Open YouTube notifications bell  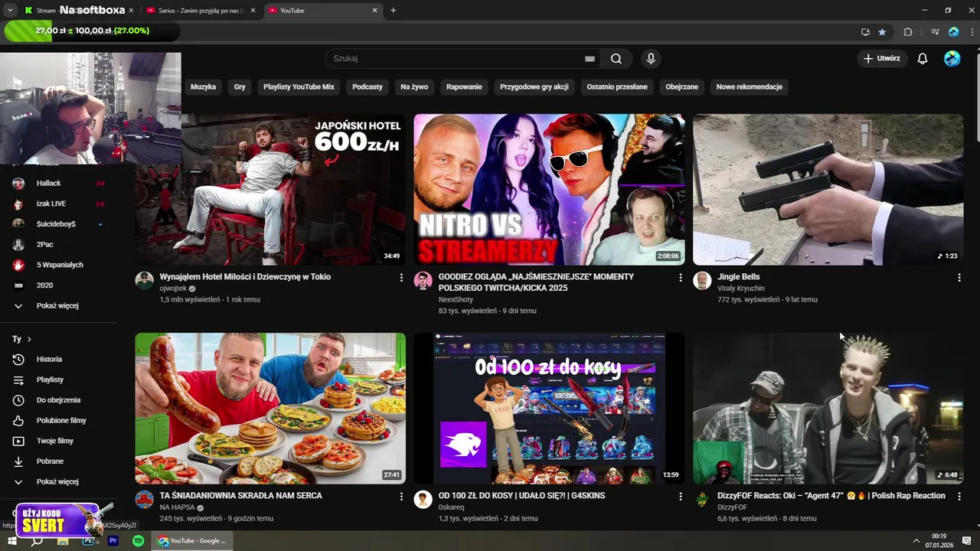[923, 59]
